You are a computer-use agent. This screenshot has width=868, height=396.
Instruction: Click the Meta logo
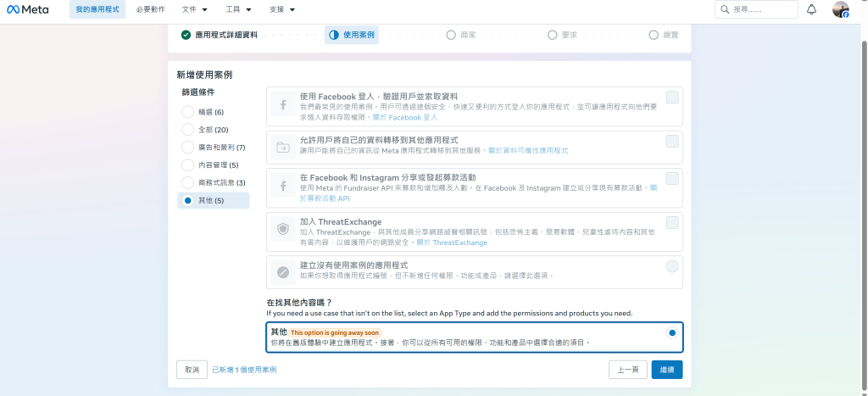click(x=28, y=9)
